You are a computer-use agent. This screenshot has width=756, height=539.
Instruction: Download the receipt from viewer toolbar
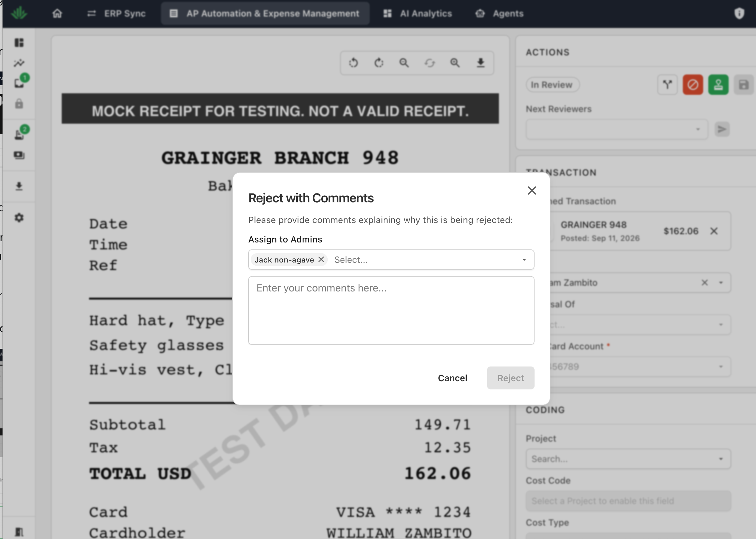pyautogui.click(x=480, y=63)
